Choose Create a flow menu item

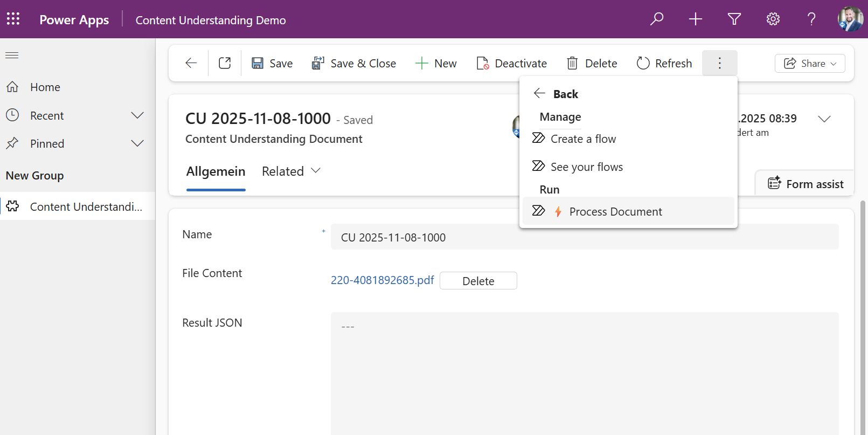coord(628,139)
